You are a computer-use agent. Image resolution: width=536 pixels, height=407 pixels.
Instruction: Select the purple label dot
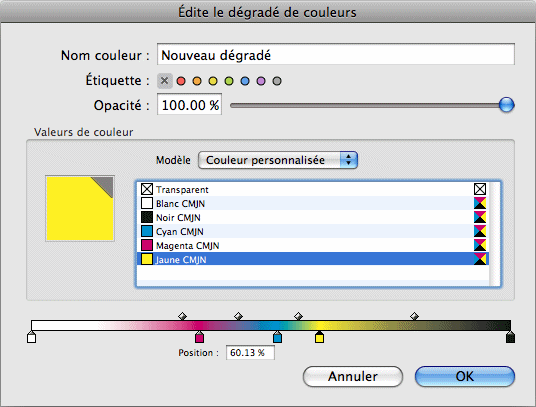[261, 81]
